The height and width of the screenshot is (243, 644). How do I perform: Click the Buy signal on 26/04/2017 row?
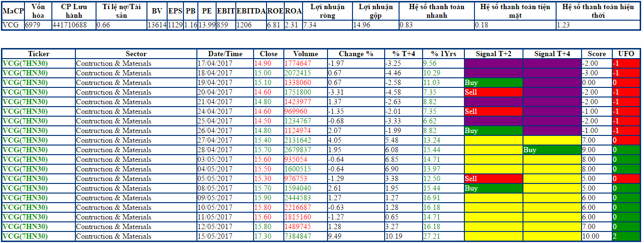tap(493, 131)
